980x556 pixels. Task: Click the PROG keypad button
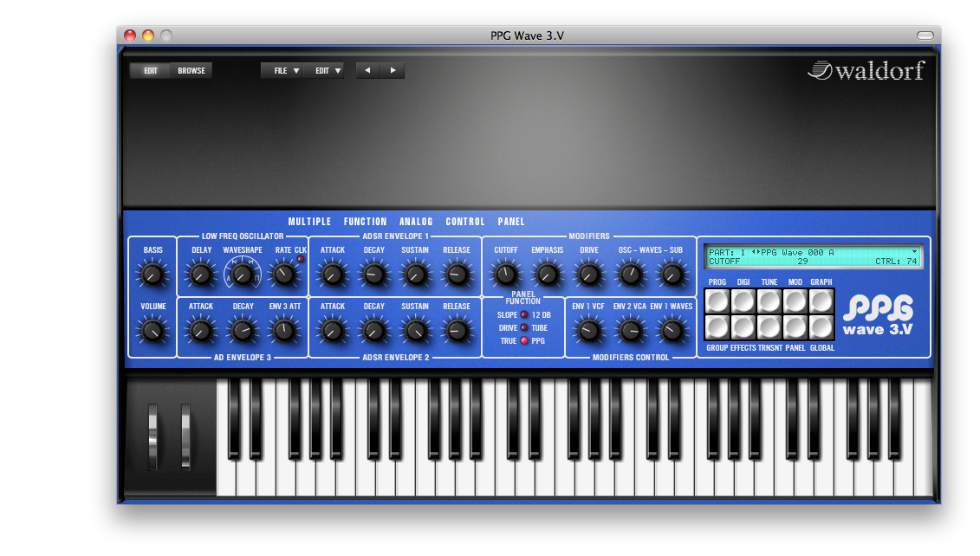point(717,301)
